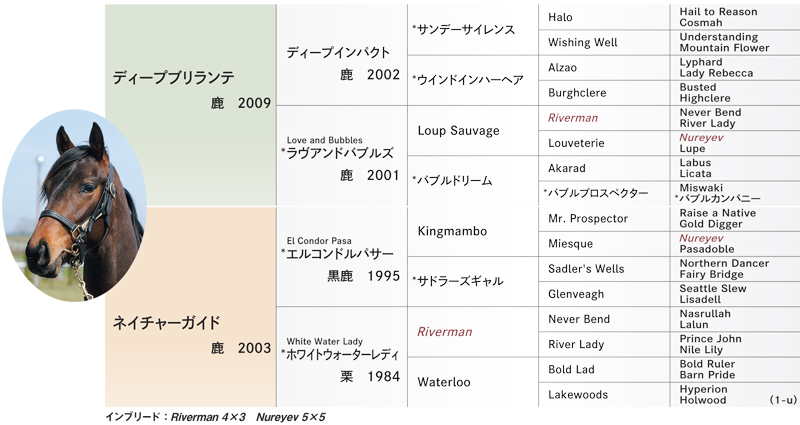
Task: Click the Lakewoods cell
Action: (604, 394)
